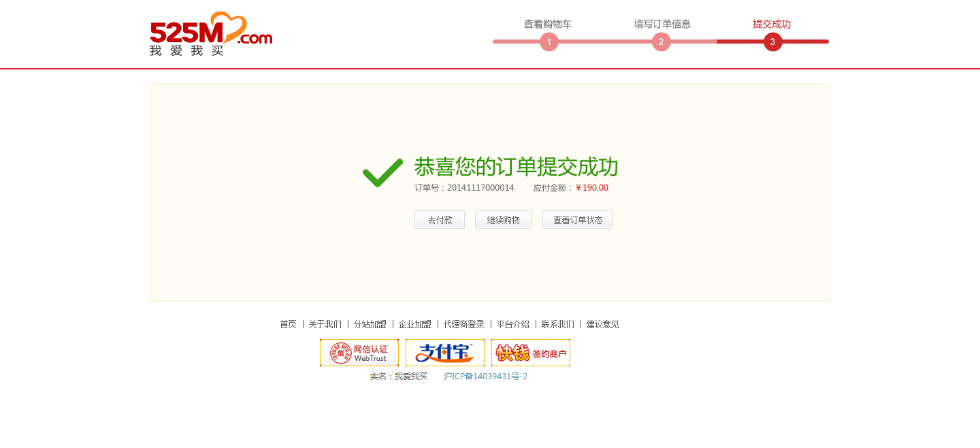The height and width of the screenshot is (448, 980).
Task: Click the 525M.com heart logo
Action: coord(211,33)
